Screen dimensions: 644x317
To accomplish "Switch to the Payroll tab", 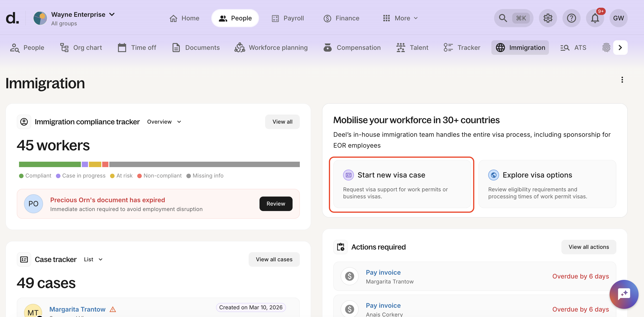I will (288, 18).
